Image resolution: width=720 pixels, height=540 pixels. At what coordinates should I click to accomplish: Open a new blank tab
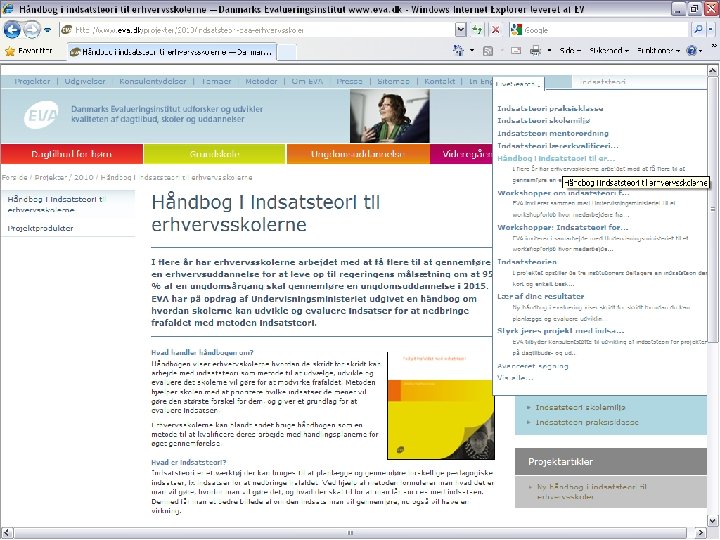coord(287,52)
